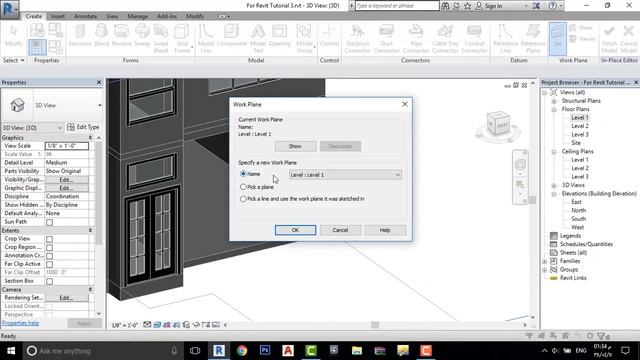Open the View ribbon tab
The width and height of the screenshot is (640, 360).
[112, 16]
